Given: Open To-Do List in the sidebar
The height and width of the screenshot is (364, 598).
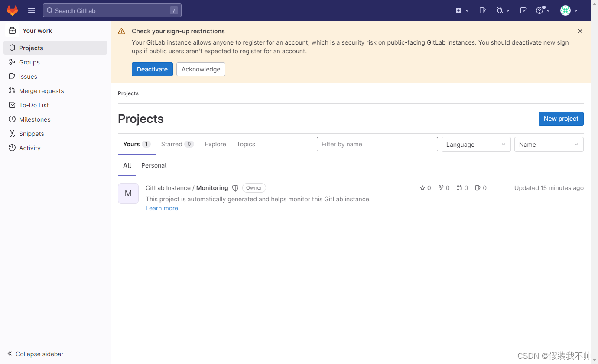Looking at the screenshot, I should pos(55,105).
